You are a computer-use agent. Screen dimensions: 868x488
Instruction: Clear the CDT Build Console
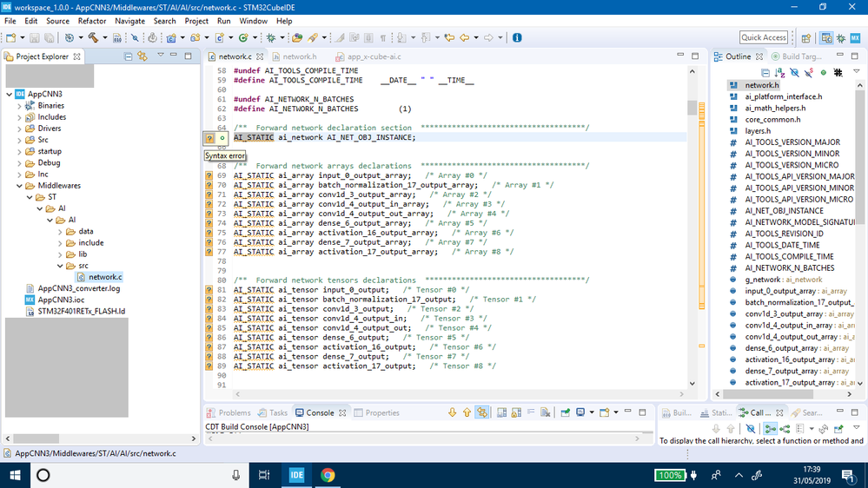click(x=546, y=412)
